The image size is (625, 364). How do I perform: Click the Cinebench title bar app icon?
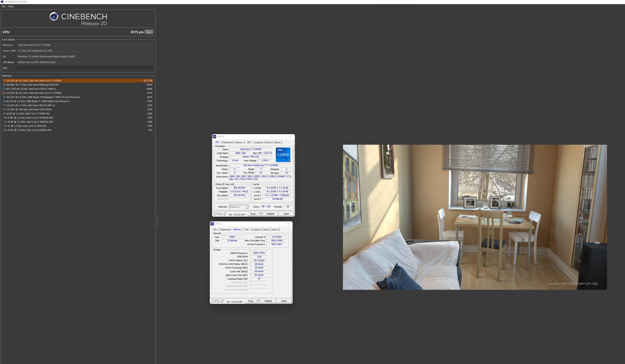[2, 2]
